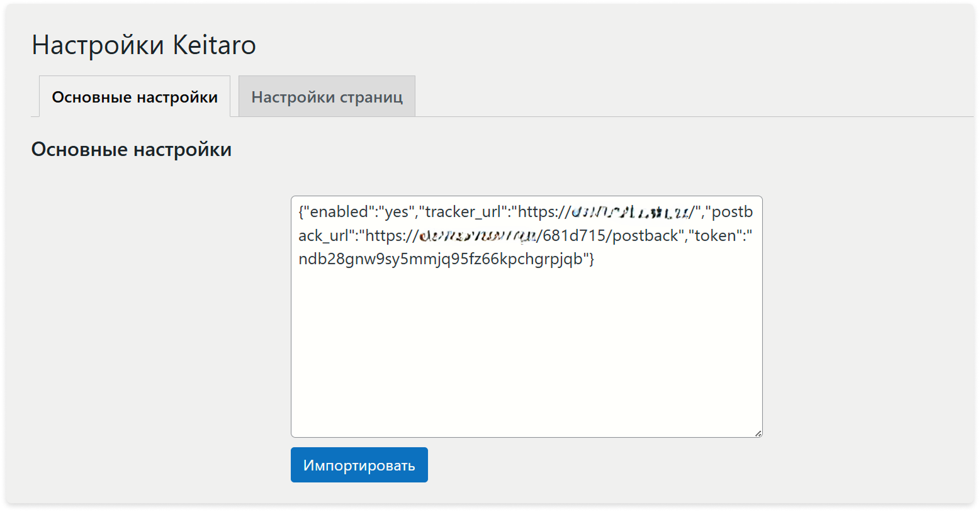Switch to the Настройки страниц tab
Image resolution: width=980 pixels, height=512 pixels.
click(327, 97)
